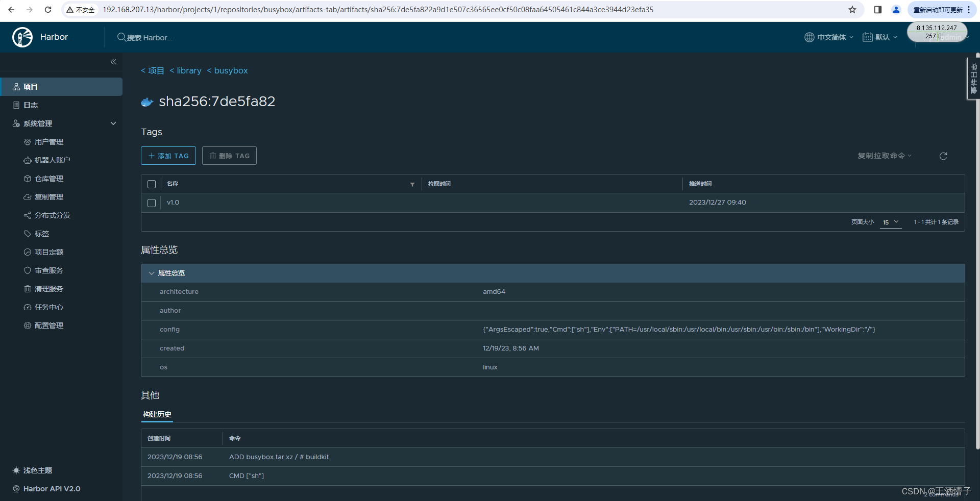The image size is (980, 501).
Task: Open the 默认 date format dropdown
Action: pos(880,37)
